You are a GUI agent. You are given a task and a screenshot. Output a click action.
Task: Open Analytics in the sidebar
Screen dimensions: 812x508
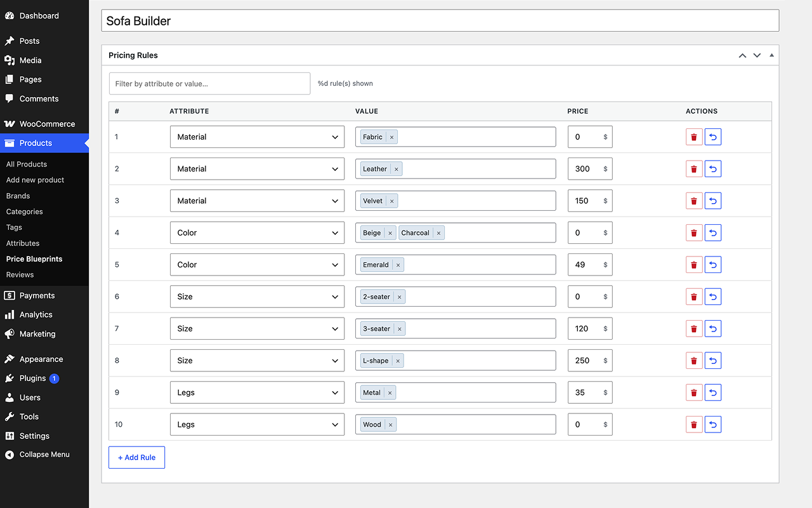click(x=44, y=315)
